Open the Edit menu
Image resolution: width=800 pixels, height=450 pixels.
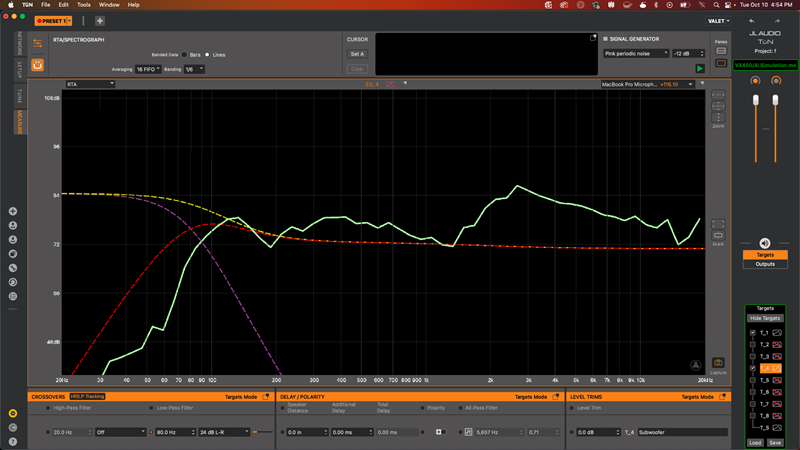pyautogui.click(x=63, y=5)
